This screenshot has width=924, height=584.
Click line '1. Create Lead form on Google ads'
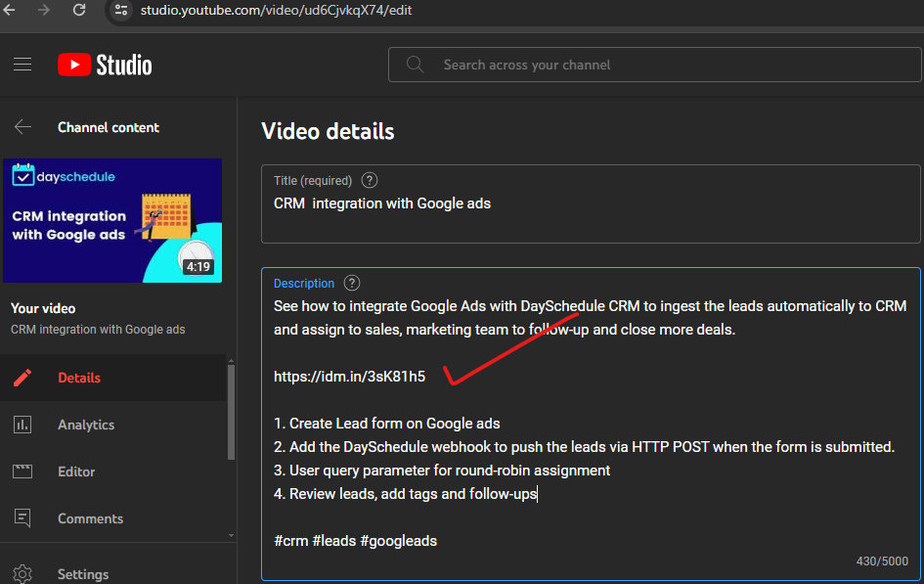click(386, 424)
